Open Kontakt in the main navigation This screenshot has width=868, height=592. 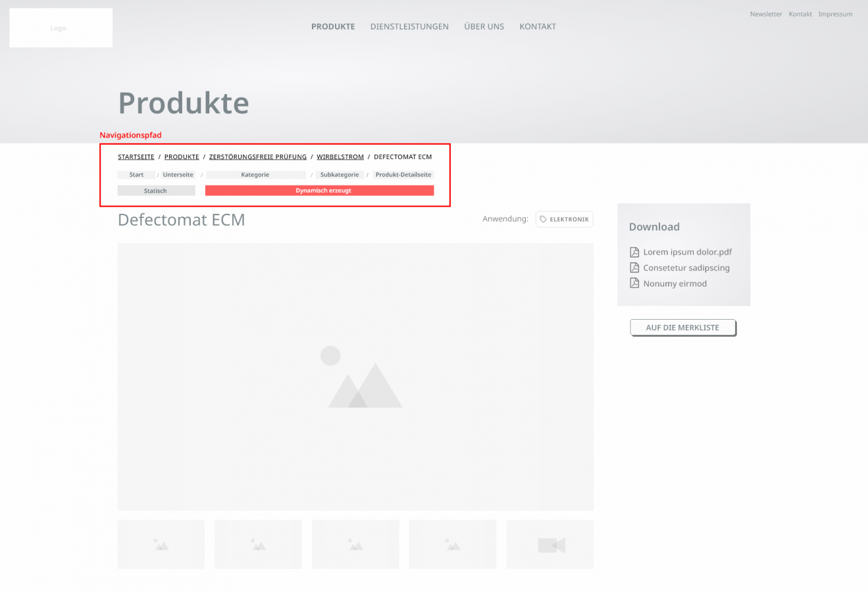(538, 27)
